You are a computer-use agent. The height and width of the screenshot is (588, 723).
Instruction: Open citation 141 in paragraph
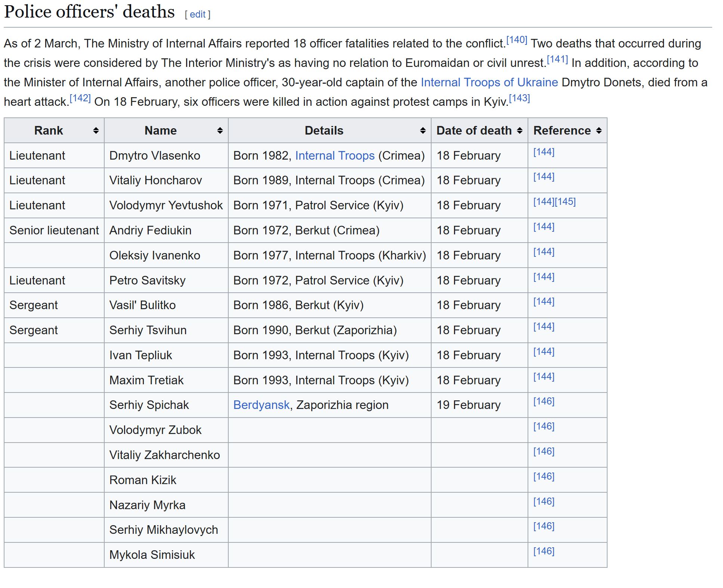point(557,59)
